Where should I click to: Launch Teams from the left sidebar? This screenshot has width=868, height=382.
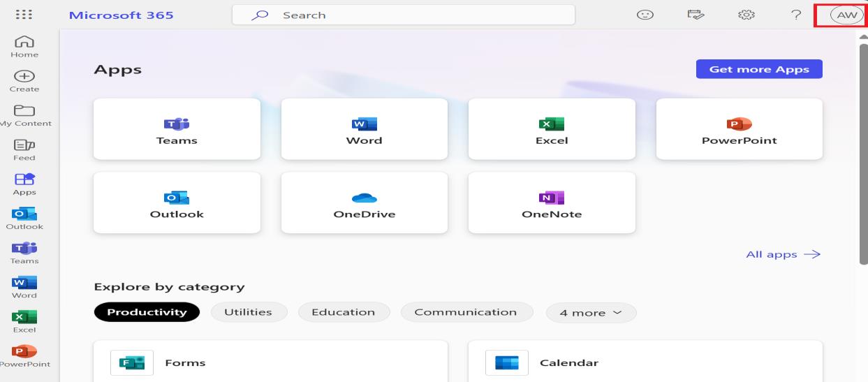tap(23, 253)
